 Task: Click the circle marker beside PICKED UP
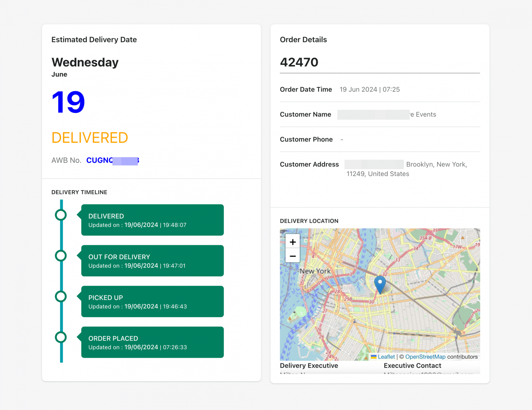(x=61, y=296)
